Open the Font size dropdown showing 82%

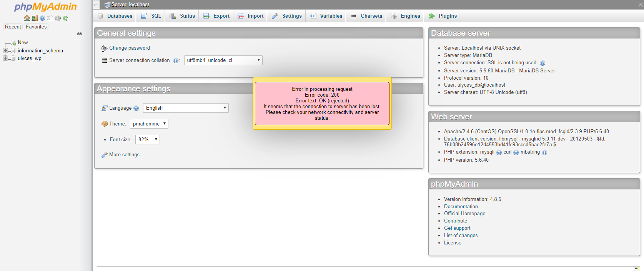148,140
